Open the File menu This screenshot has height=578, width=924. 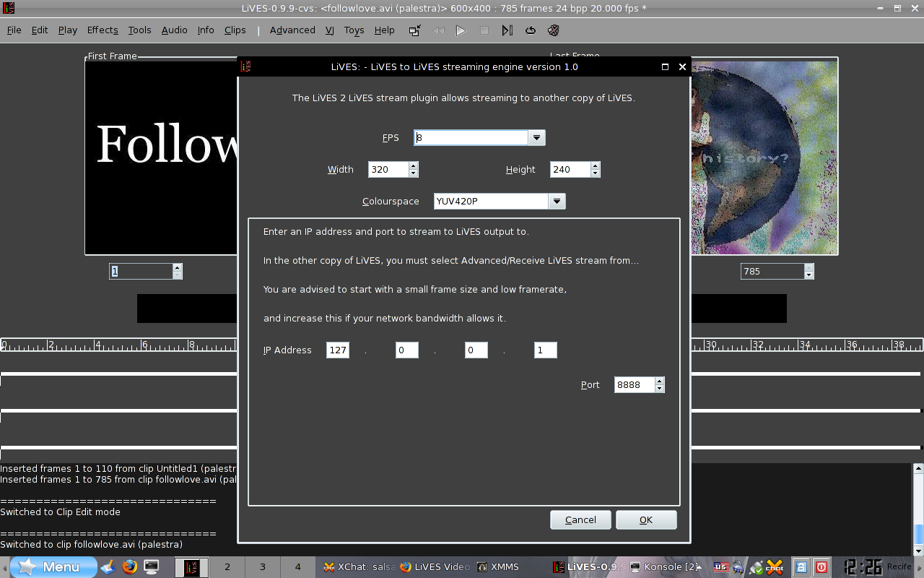click(x=14, y=30)
